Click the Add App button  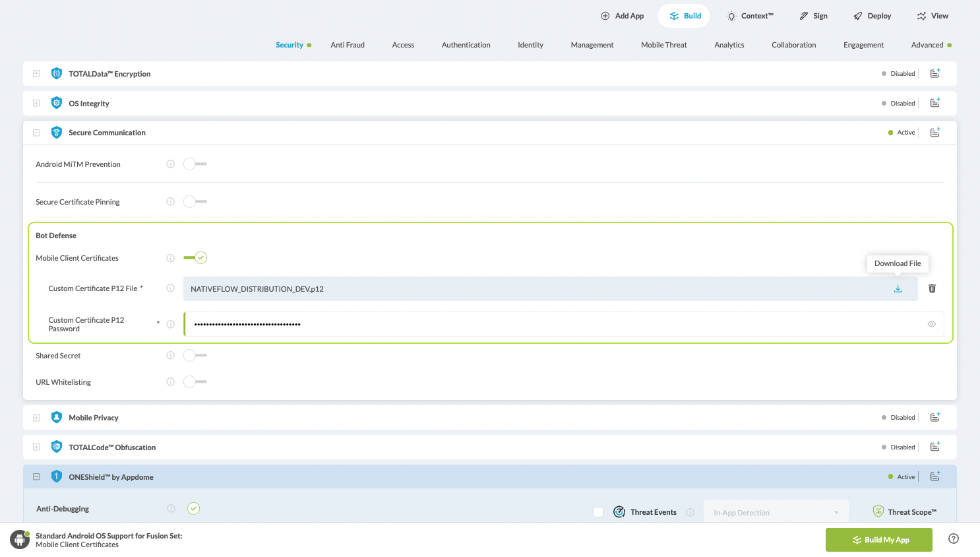[622, 15]
